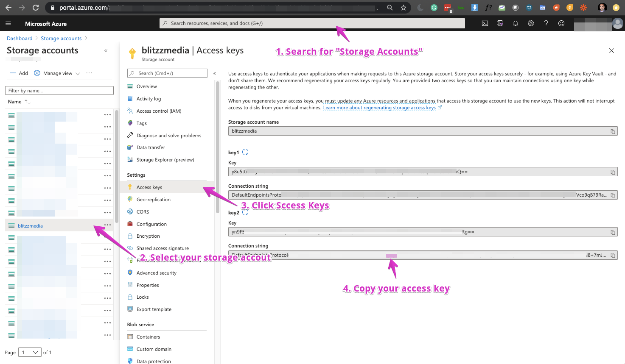Open the user account avatar
Screen dimensions: 625x364
(618, 24)
